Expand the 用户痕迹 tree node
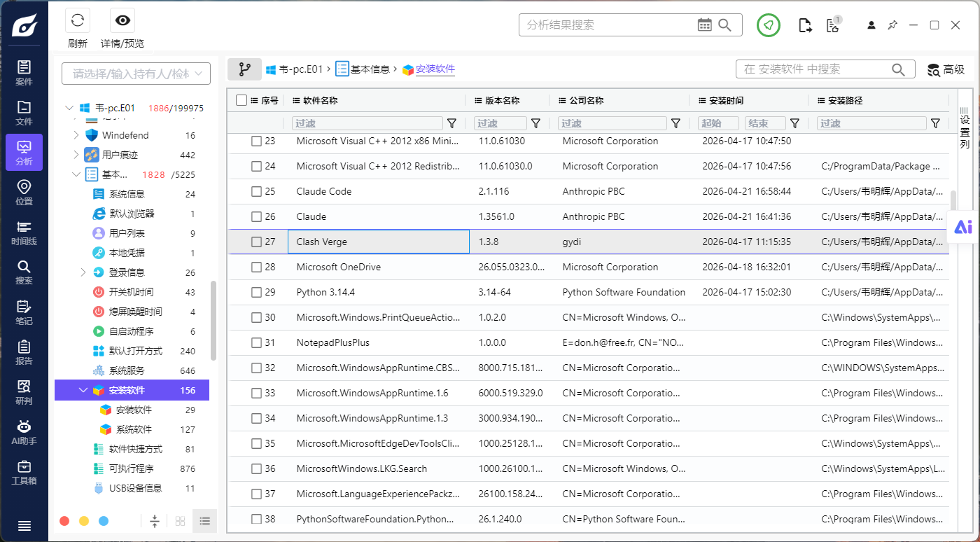The height and width of the screenshot is (542, 980). [x=76, y=155]
